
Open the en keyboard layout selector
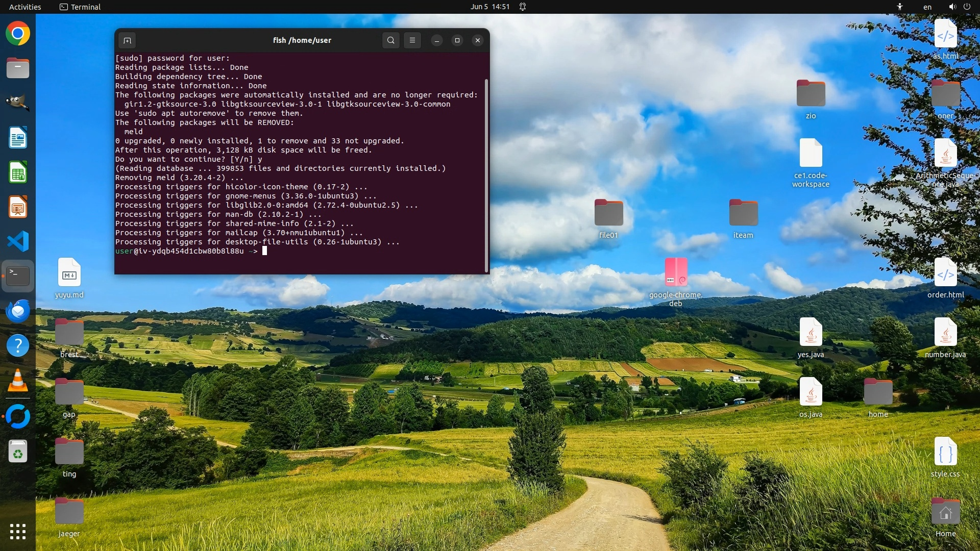pos(927,7)
